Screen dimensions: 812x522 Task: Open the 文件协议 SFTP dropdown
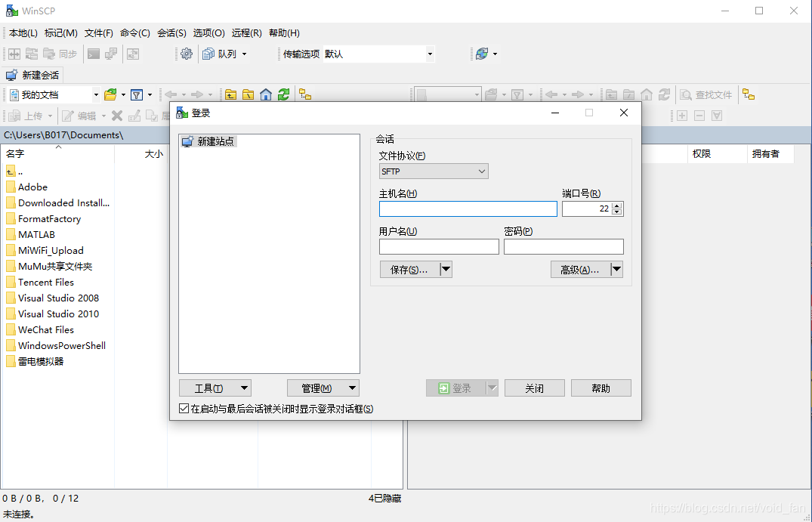click(434, 171)
